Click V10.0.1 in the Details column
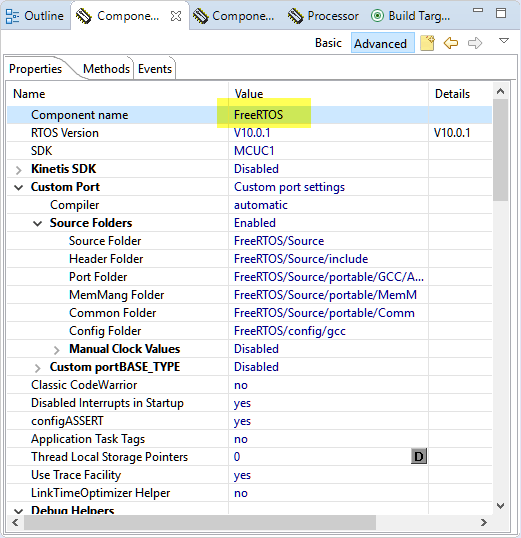Viewport: 521px width, 538px height. [x=452, y=133]
